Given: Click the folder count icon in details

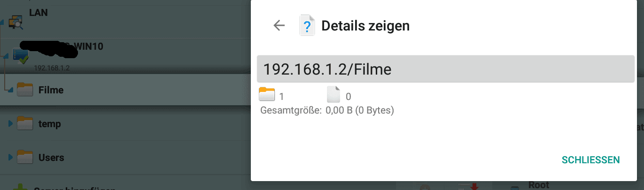Looking at the screenshot, I should click(x=266, y=94).
